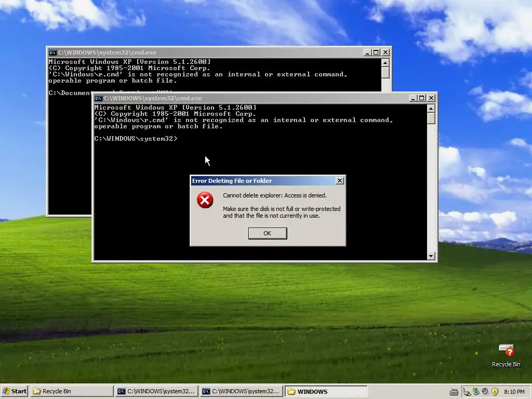Maximize the front cmd.exe window

(422, 98)
